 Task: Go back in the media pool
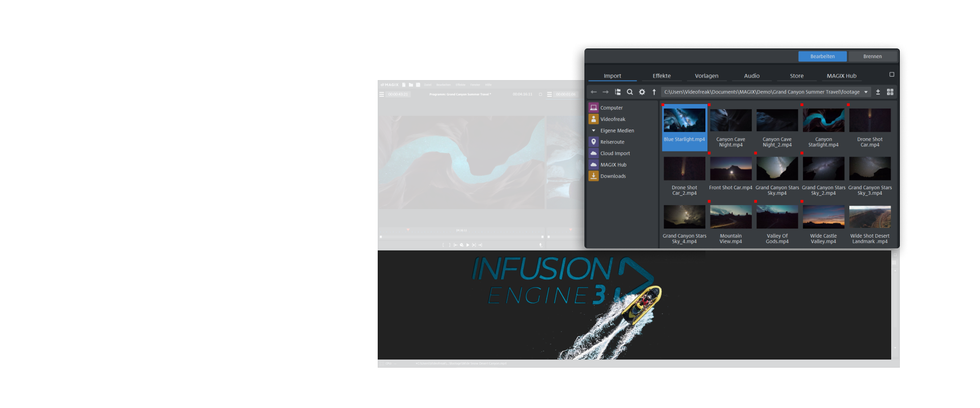[x=593, y=92]
